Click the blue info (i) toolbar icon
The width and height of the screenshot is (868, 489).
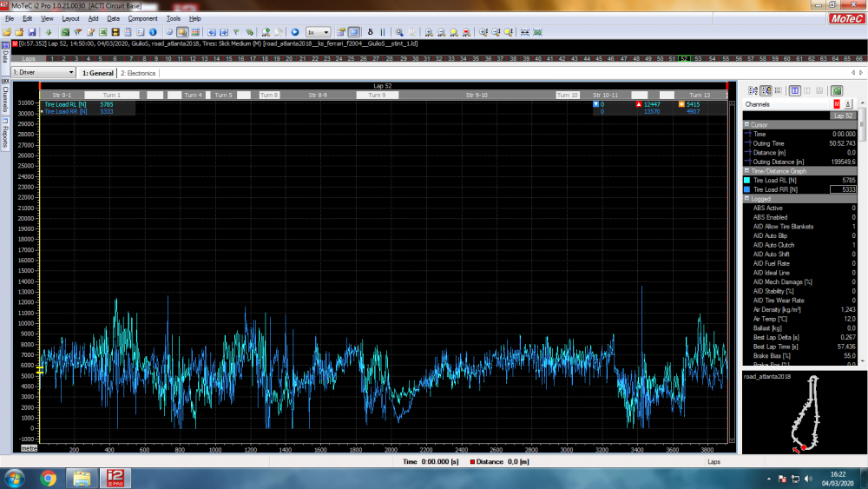click(154, 32)
